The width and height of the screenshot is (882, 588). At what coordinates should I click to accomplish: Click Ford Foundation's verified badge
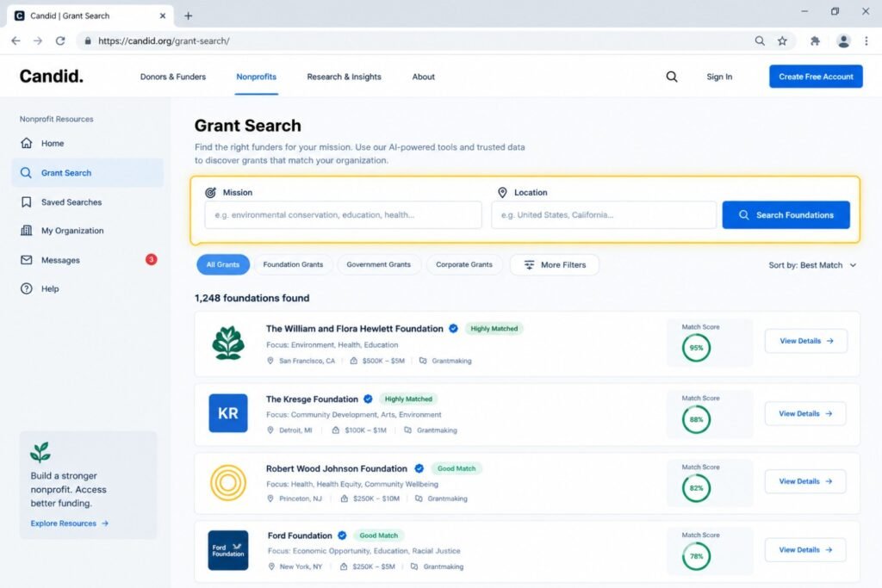pyautogui.click(x=342, y=535)
